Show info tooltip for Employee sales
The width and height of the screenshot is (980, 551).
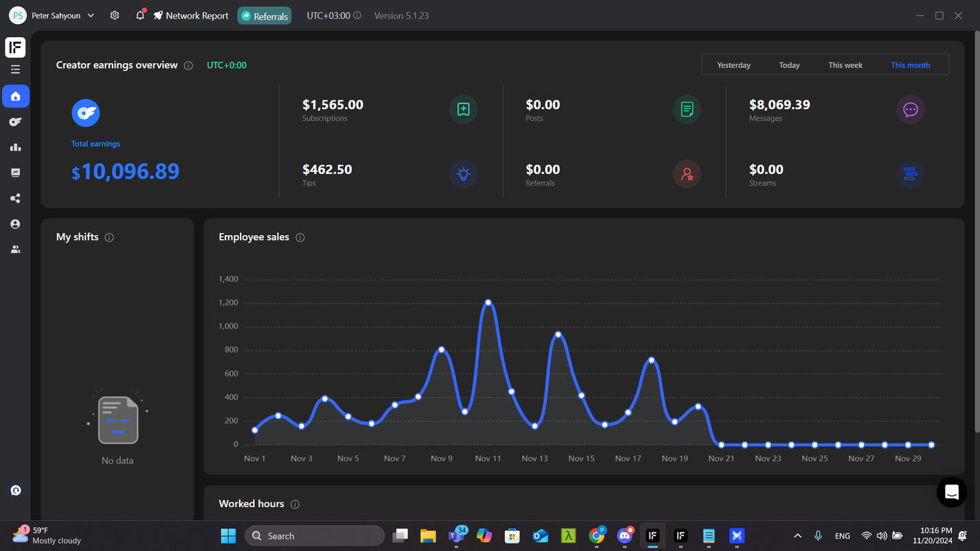coord(300,238)
